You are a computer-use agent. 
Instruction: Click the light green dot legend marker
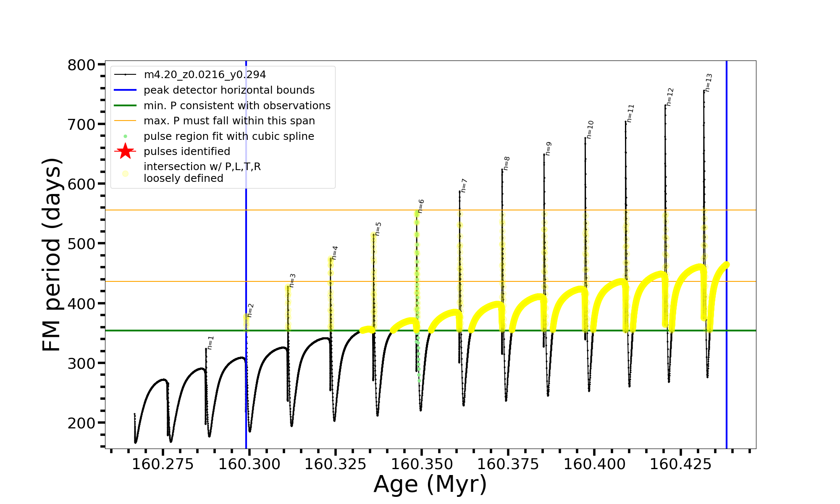click(125, 136)
